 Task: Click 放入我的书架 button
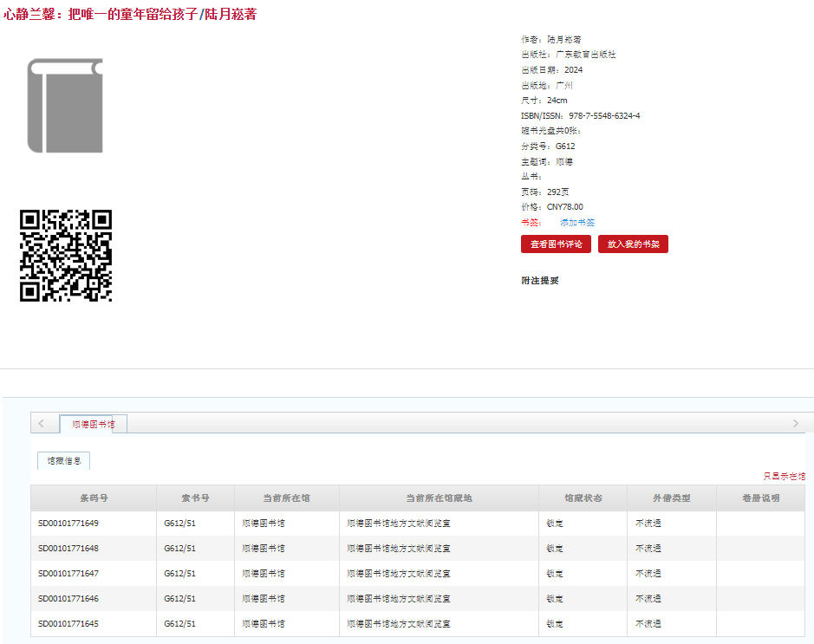tap(633, 244)
